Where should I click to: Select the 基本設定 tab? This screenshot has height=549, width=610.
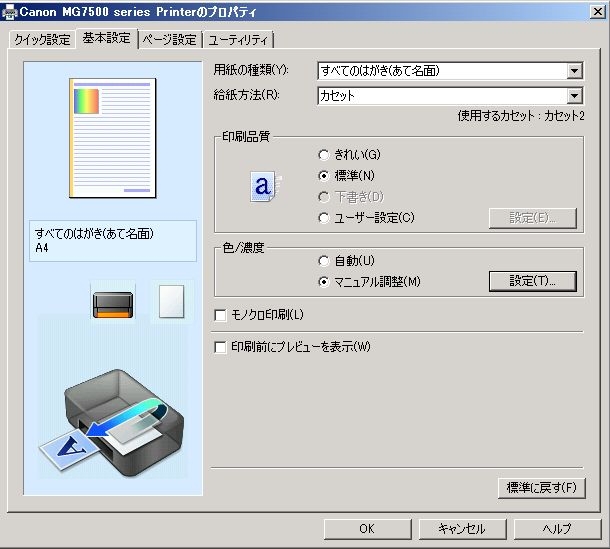click(x=107, y=38)
